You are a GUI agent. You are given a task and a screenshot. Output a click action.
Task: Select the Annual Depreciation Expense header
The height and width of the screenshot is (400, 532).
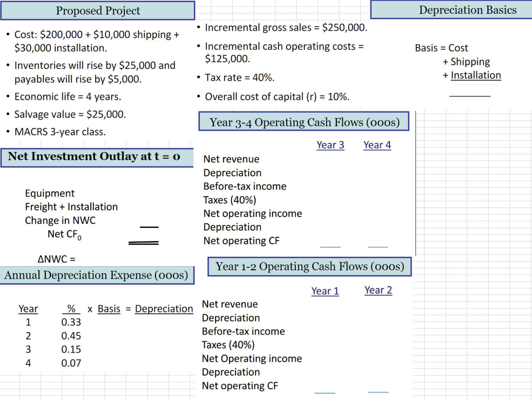(x=97, y=275)
